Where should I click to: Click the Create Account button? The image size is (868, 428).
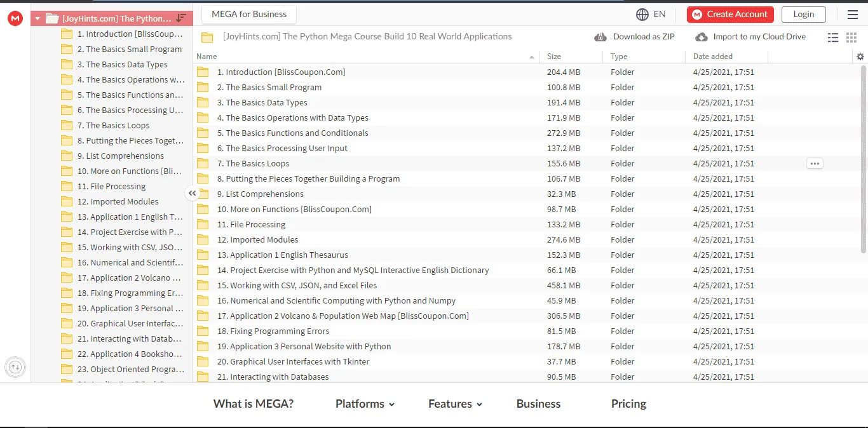click(x=730, y=14)
